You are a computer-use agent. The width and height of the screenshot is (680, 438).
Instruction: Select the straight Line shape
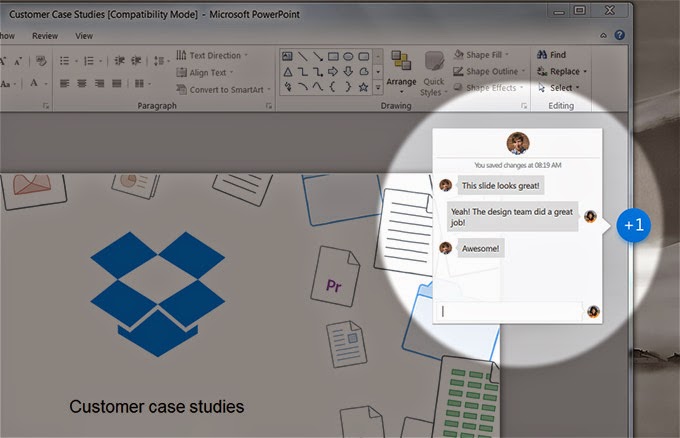pyautogui.click(x=303, y=56)
